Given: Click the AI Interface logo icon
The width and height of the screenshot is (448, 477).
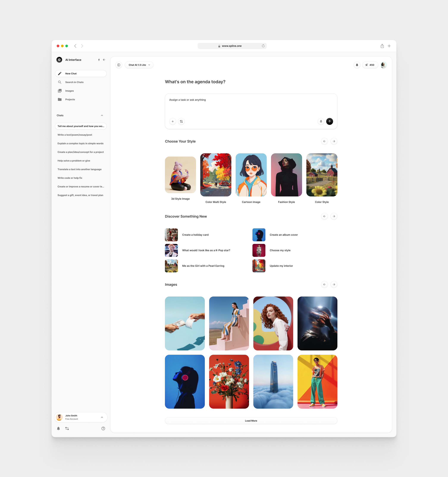Looking at the screenshot, I should [x=59, y=60].
